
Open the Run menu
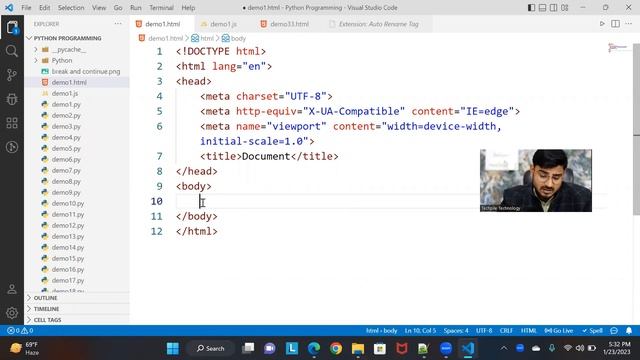tap(136, 8)
